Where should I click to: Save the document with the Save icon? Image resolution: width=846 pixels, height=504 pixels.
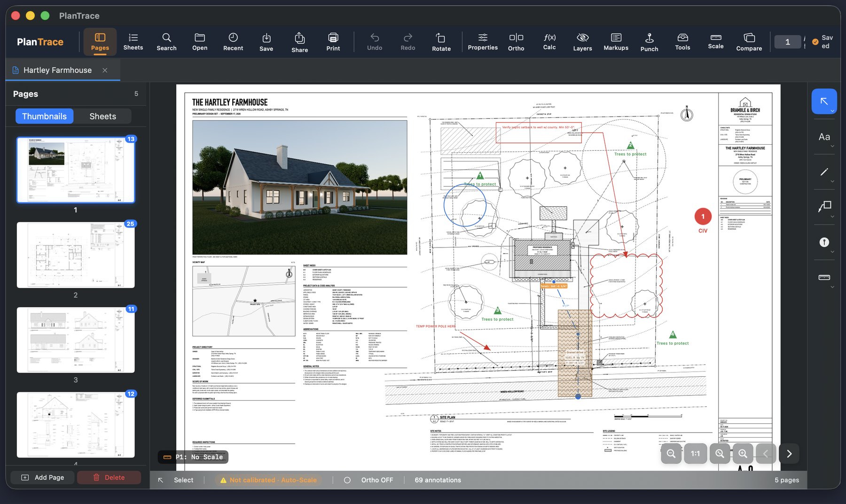click(x=266, y=42)
